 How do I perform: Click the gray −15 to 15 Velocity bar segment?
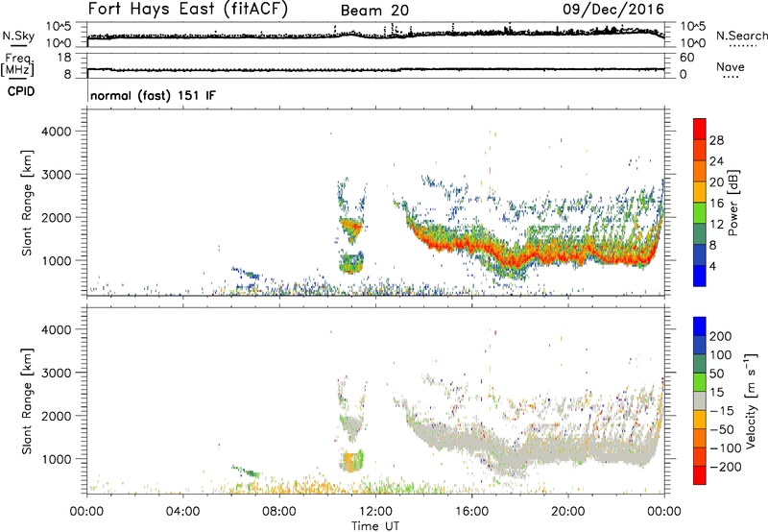[x=700, y=401]
